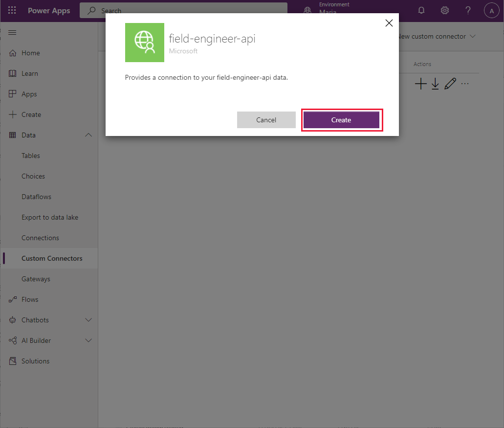Open Export to data lake

point(49,217)
